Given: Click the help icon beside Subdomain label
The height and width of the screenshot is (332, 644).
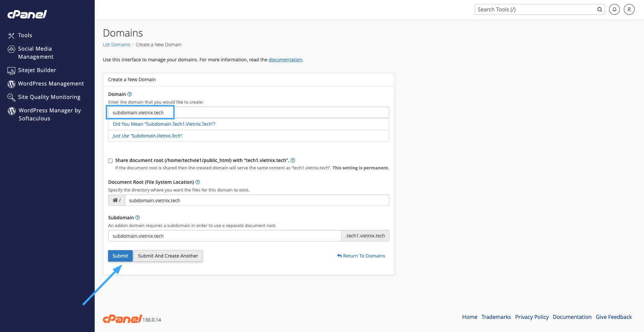Looking at the screenshot, I should coord(137,218).
